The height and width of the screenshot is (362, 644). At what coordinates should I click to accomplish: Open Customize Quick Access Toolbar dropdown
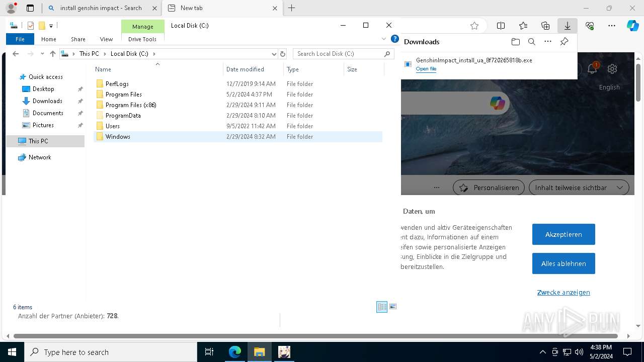(x=51, y=26)
